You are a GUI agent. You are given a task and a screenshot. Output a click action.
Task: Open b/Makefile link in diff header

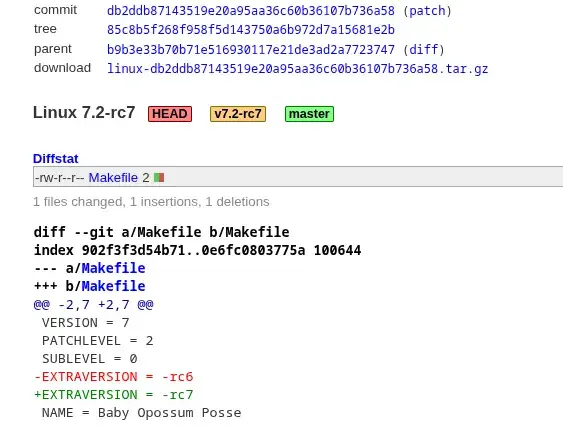[x=113, y=286]
